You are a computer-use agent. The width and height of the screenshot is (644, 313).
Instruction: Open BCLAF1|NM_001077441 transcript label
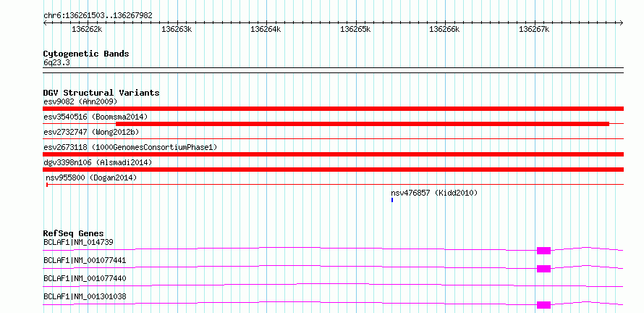pos(85,260)
